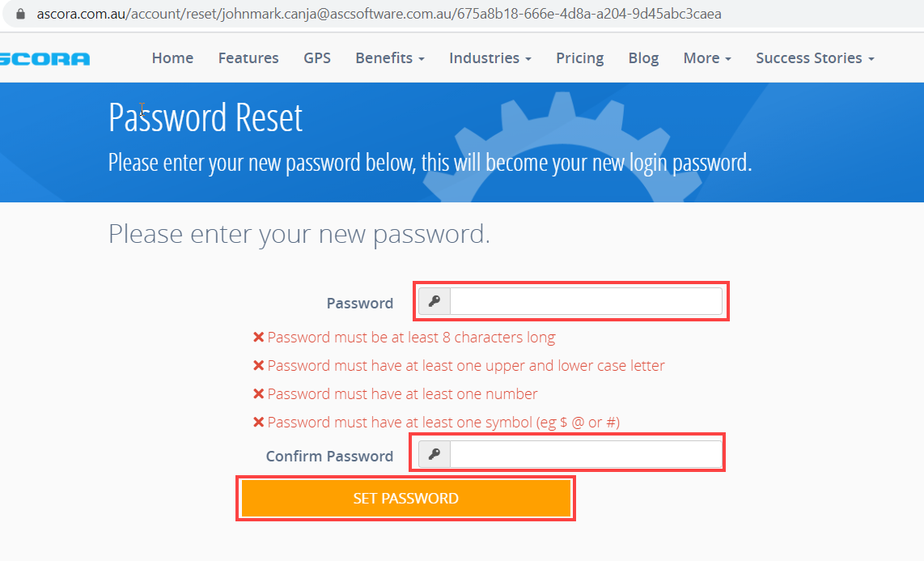This screenshot has width=924, height=561.
Task: Click the Ascora logo
Action: point(45,58)
